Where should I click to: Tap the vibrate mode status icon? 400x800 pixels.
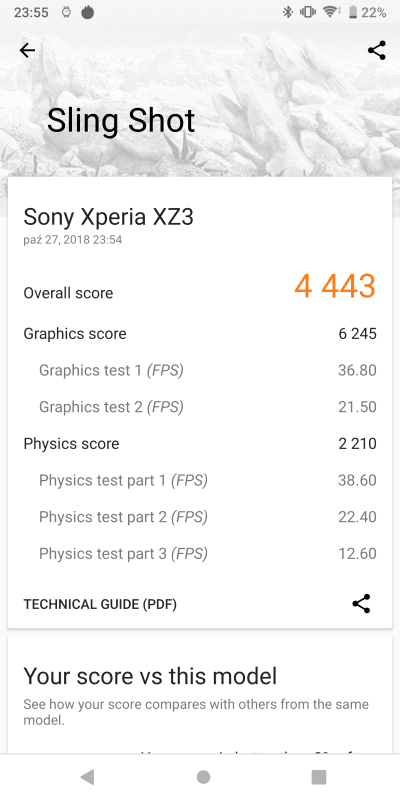[308, 12]
